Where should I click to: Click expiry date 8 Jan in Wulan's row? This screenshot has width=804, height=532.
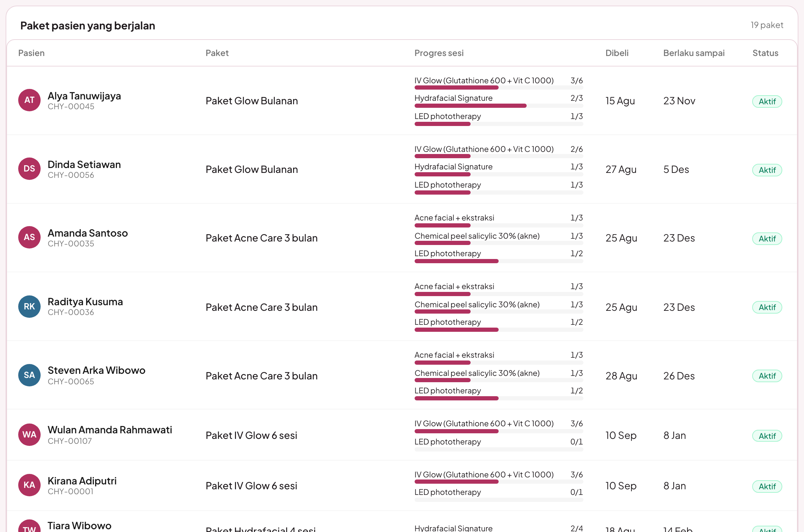point(675,435)
